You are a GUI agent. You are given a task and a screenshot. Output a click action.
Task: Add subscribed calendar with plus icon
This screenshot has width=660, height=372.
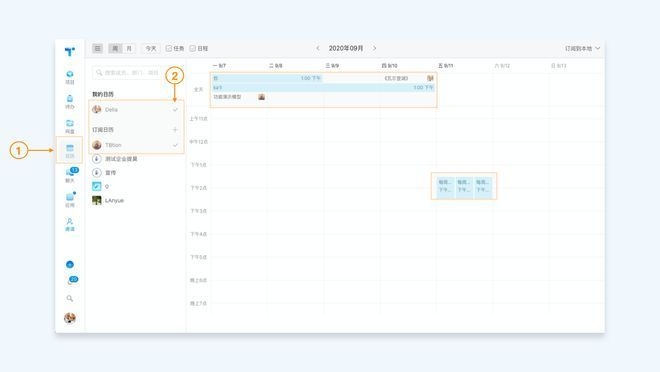pyautogui.click(x=175, y=130)
